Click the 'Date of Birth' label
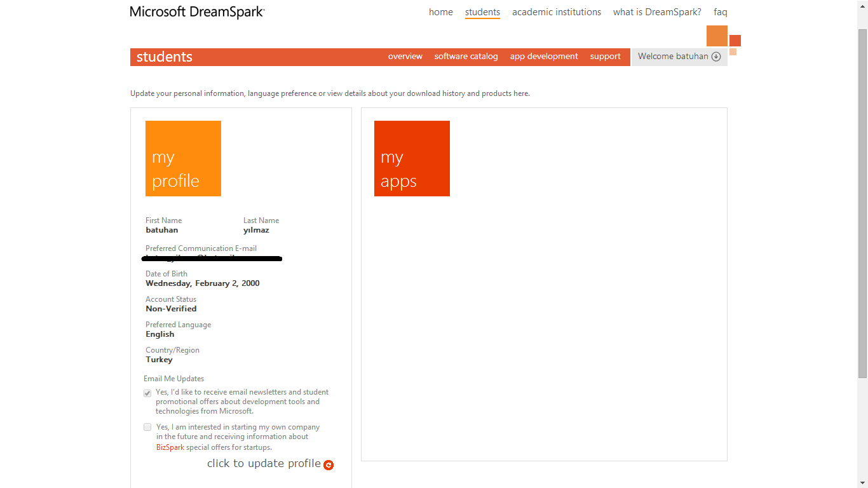Screen dimensions: 868x488 click(166, 274)
